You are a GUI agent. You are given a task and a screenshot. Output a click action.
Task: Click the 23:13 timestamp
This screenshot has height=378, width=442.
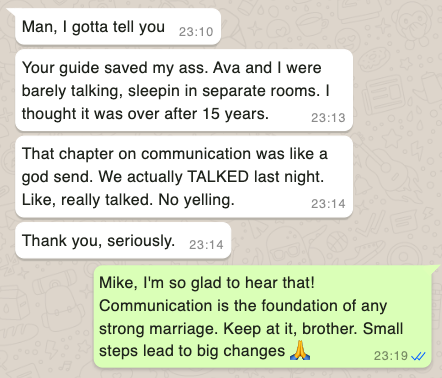click(328, 118)
